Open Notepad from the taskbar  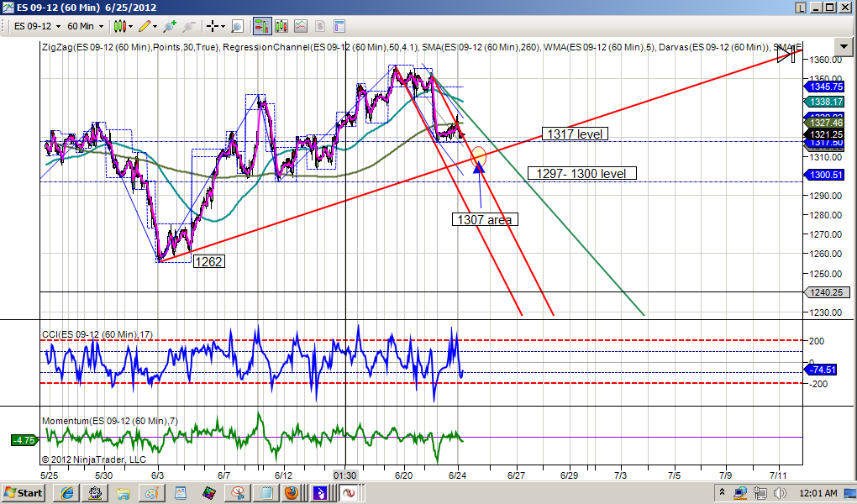point(266,493)
